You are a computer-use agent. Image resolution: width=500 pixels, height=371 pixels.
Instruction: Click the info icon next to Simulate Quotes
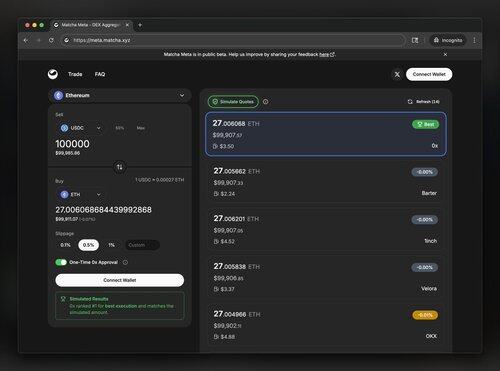(x=265, y=102)
